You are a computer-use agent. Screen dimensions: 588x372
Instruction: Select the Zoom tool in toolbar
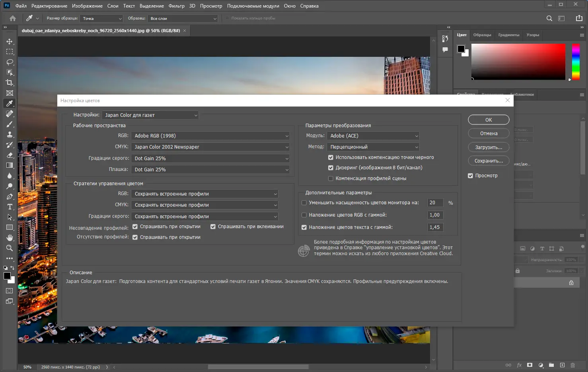click(x=10, y=248)
